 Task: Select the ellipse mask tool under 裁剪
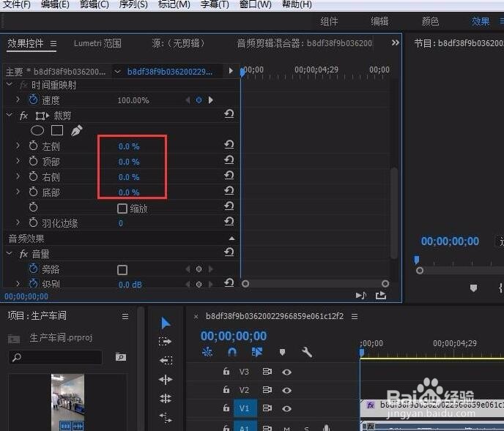37,130
